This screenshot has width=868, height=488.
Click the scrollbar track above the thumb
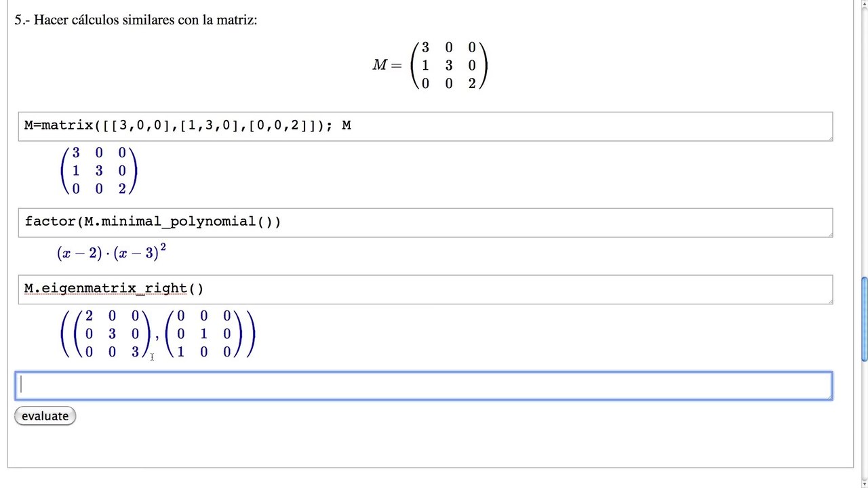click(864, 136)
